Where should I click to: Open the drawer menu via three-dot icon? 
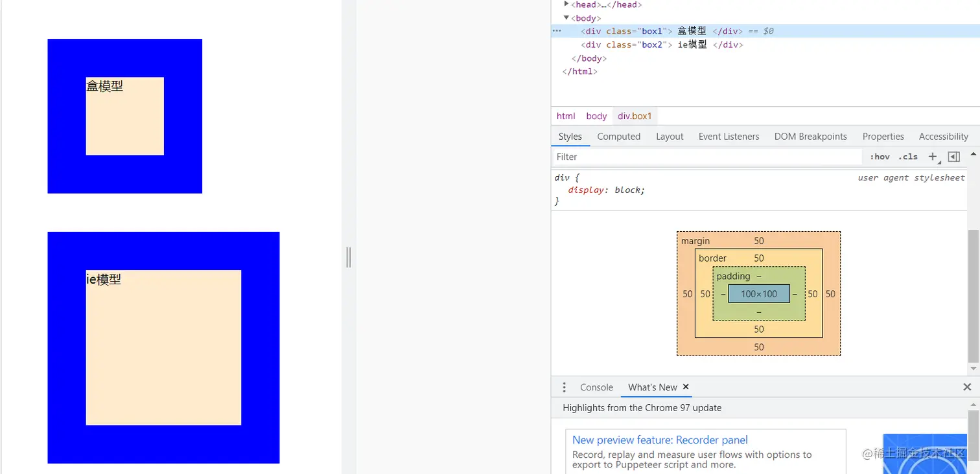pyautogui.click(x=565, y=387)
